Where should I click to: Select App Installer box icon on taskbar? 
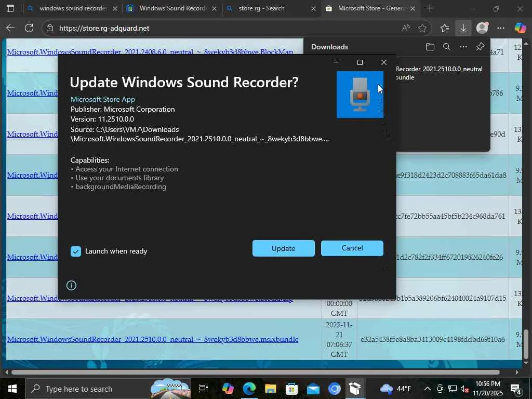click(355, 389)
